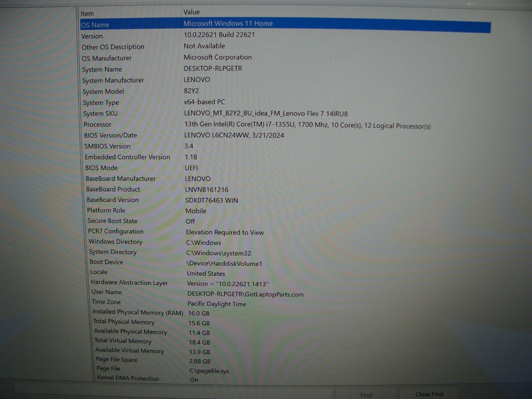Click the 'Pacific Daylight Time' value
This screenshot has height=399, width=532.
pyautogui.click(x=217, y=304)
